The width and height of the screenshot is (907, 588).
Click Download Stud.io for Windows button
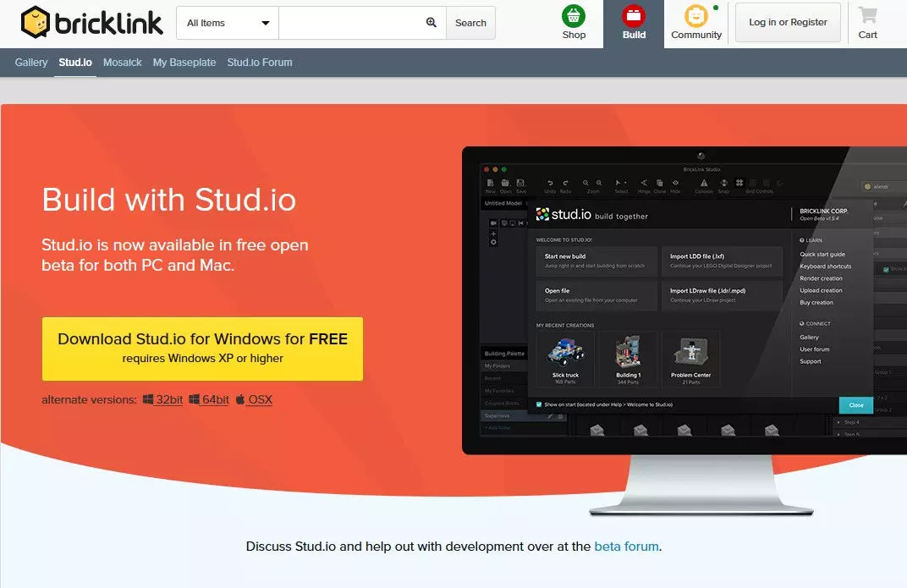(x=202, y=348)
